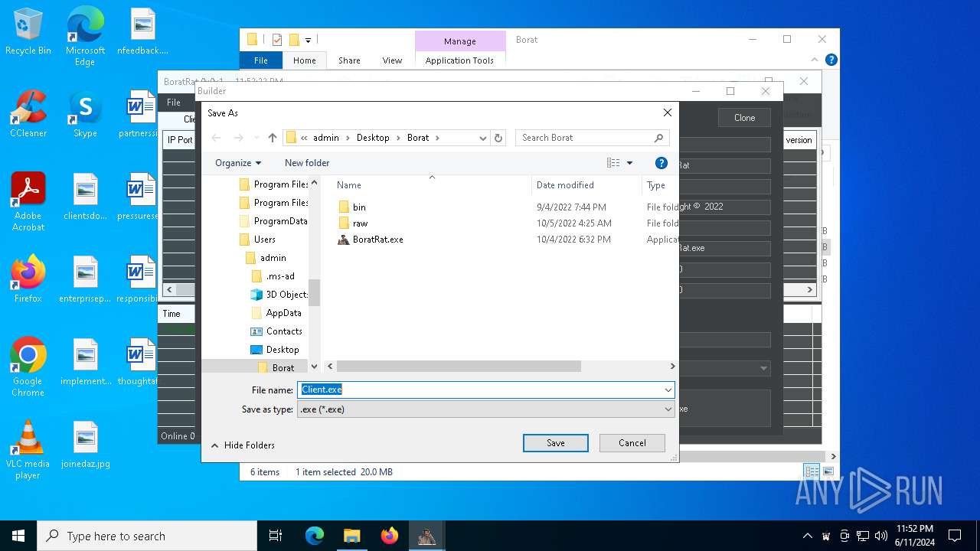Viewport: 980px width, 551px height.
Task: Open the Save as type combo box
Action: click(x=486, y=409)
